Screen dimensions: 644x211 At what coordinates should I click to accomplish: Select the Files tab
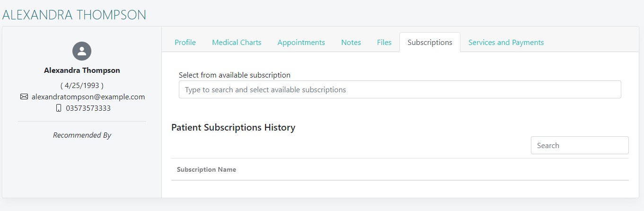click(384, 43)
